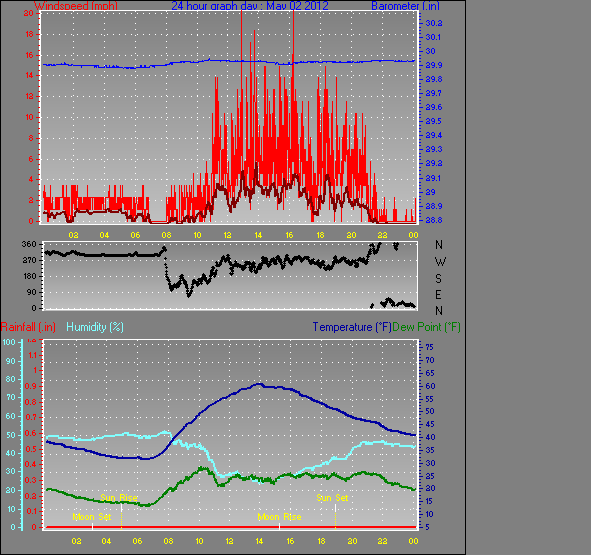Viewport: 591px width, 555px height.
Task: Click hour 06 under the temperature chart
Action: click(x=137, y=541)
